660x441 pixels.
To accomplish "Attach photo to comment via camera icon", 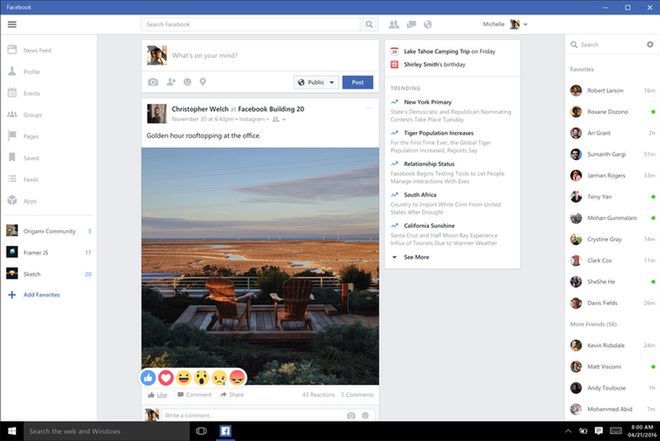I will coord(351,415).
